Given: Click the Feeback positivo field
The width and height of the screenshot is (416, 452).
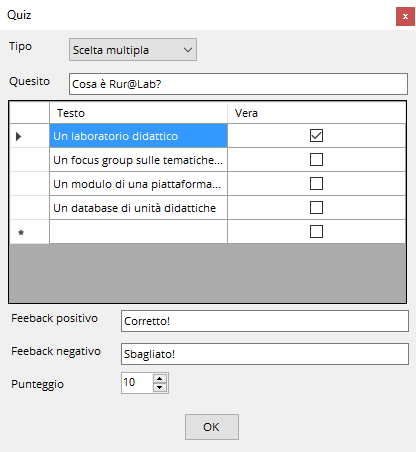Looking at the screenshot, I should (265, 321).
